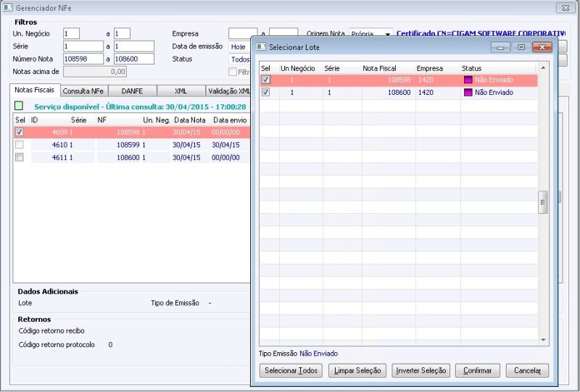Click the green service status indicator
Image resolution: width=580 pixels, height=392 pixels.
19,106
